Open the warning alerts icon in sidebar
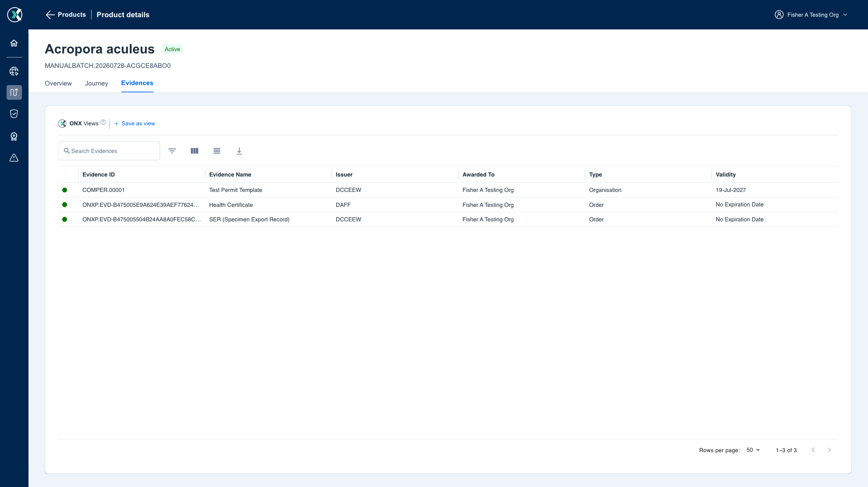868x487 pixels. [14, 158]
